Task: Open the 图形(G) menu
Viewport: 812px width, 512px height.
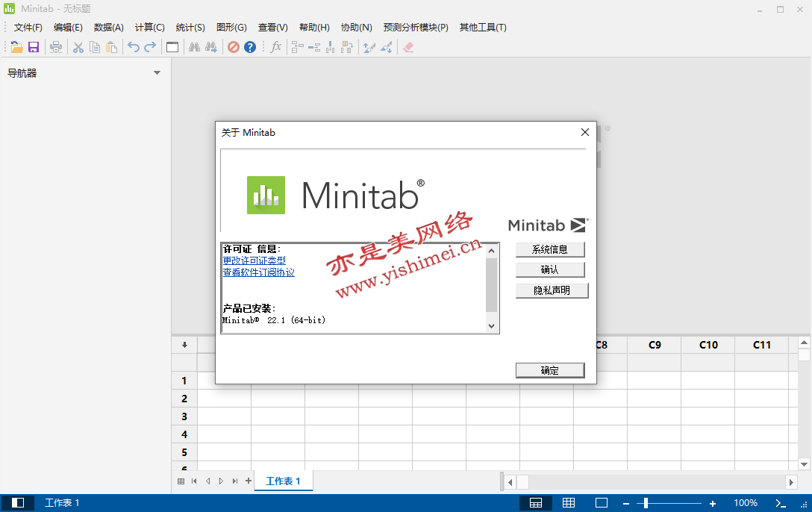Action: coord(231,28)
